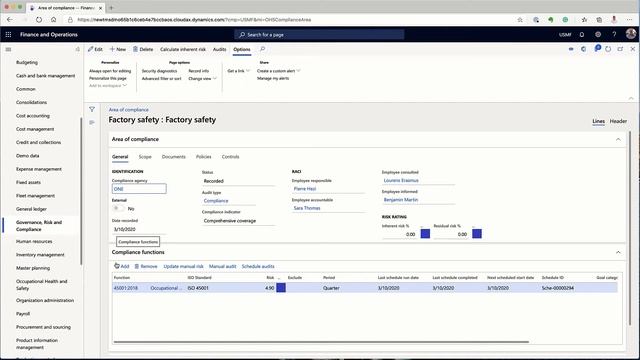Click Search for a page box
Viewport: 640px width, 360px height.
319,35
